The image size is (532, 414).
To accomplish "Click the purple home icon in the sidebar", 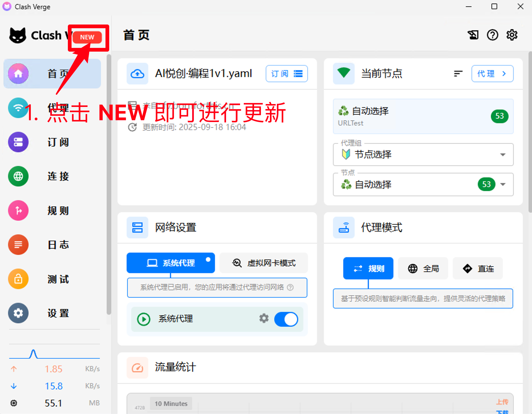I will coord(18,74).
